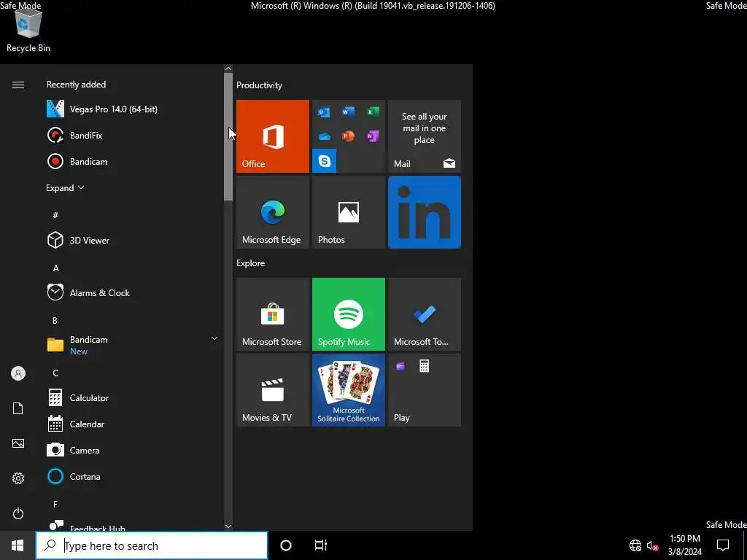This screenshot has width=747, height=560.
Task: Open Bandicam under Recently added
Action: 132,161
